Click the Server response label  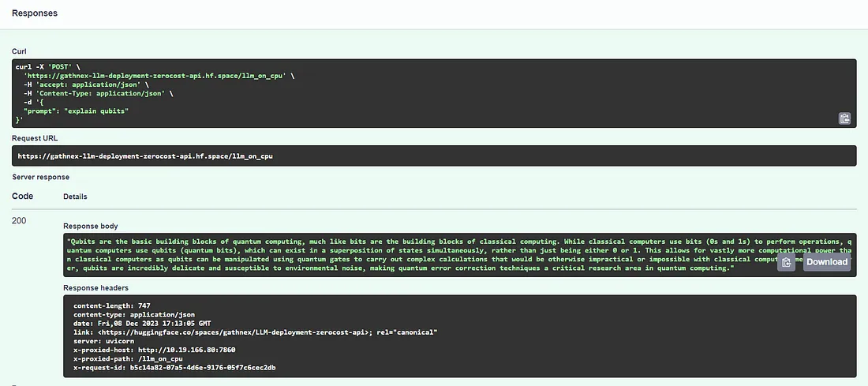41,178
